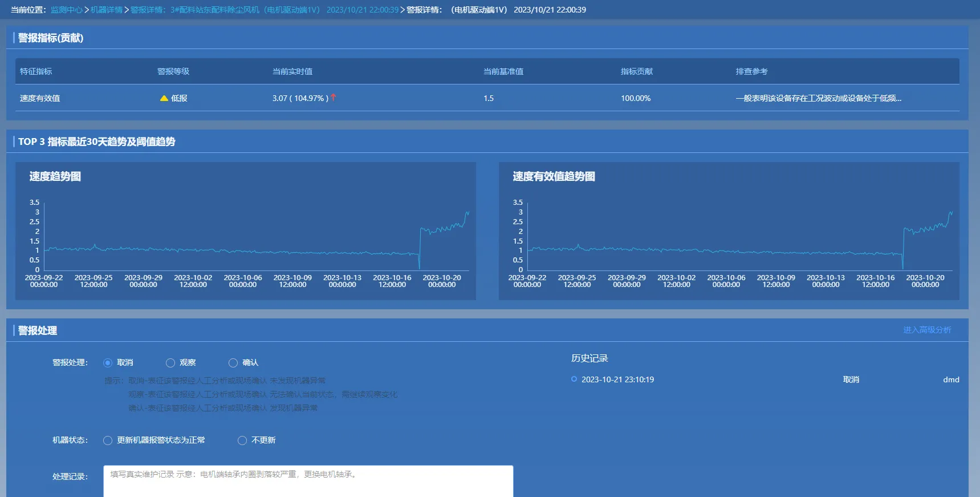This screenshot has height=497, width=980.
Task: Click the truncated 排查参考 description text
Action: point(818,98)
